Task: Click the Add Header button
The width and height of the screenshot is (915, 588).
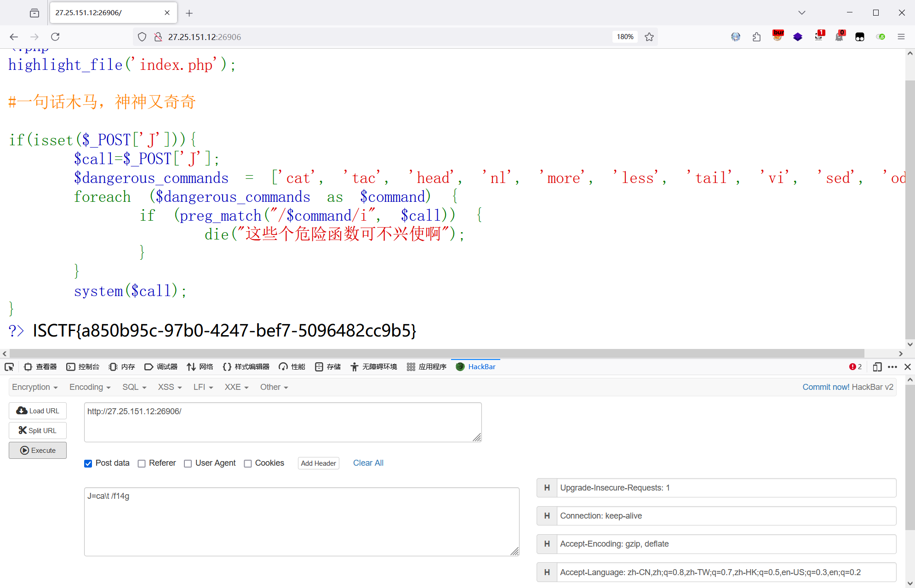Action: coord(319,463)
